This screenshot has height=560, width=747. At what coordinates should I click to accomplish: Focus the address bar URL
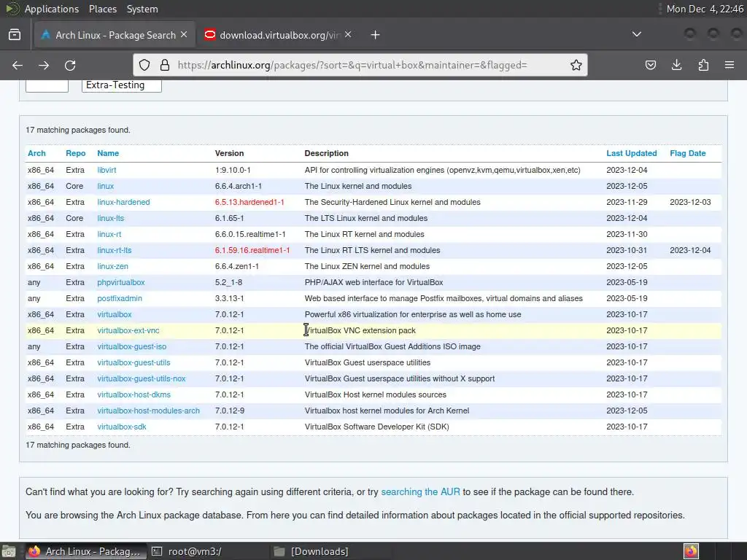pos(352,65)
